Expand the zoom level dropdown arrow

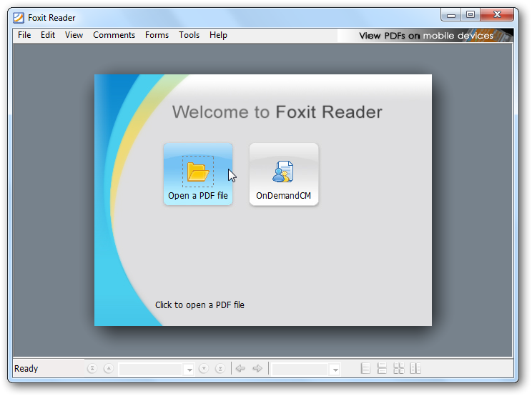(x=335, y=370)
